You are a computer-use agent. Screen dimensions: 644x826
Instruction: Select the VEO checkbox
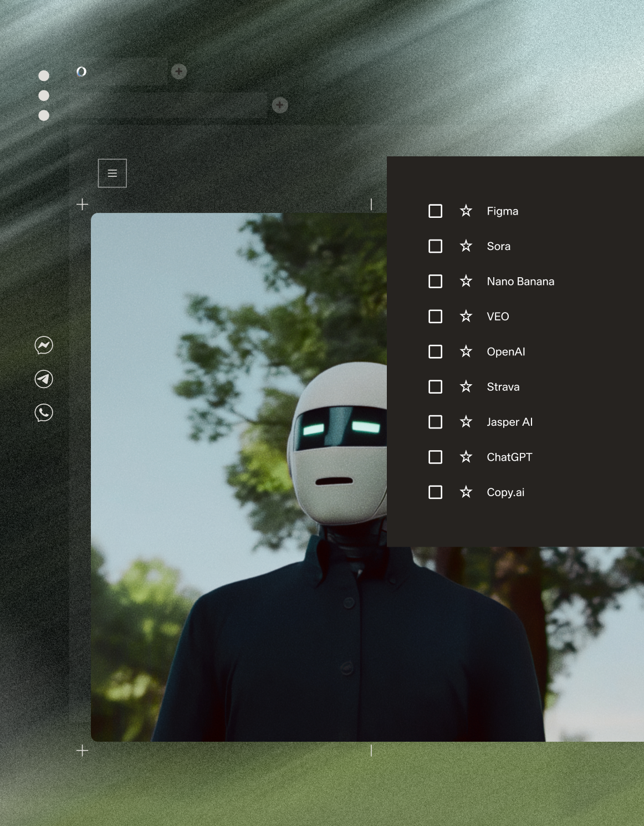pyautogui.click(x=436, y=317)
